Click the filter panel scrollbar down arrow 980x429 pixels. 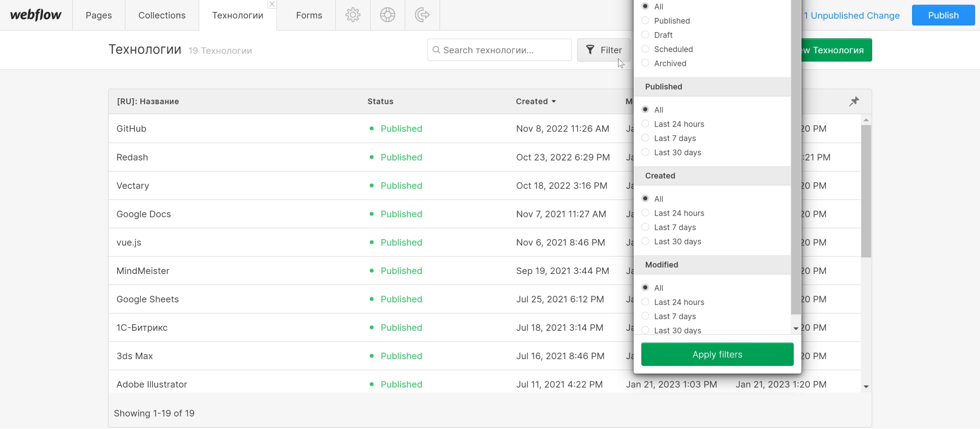(796, 329)
